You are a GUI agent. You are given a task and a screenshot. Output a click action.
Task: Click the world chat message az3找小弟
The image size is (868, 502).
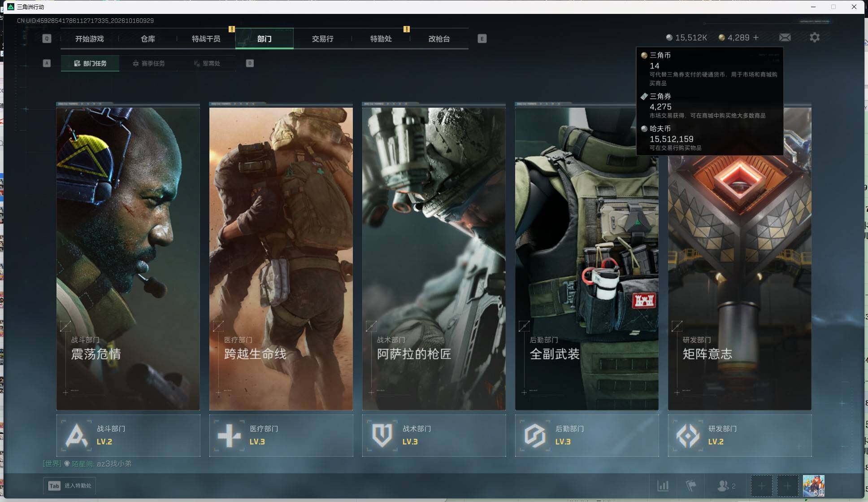(x=114, y=463)
